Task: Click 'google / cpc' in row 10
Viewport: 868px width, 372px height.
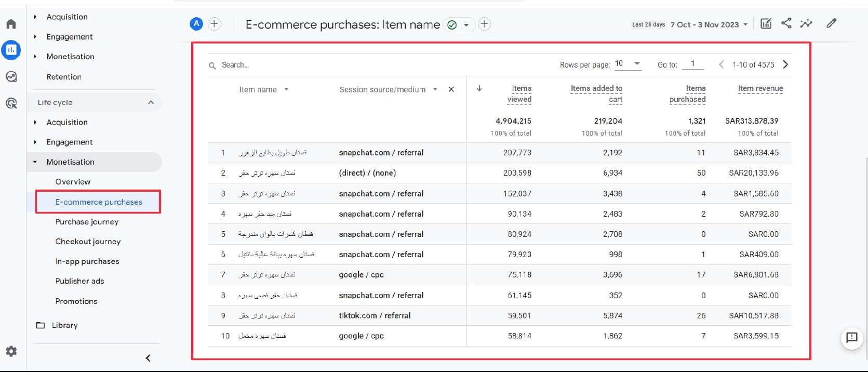Action: pyautogui.click(x=361, y=336)
